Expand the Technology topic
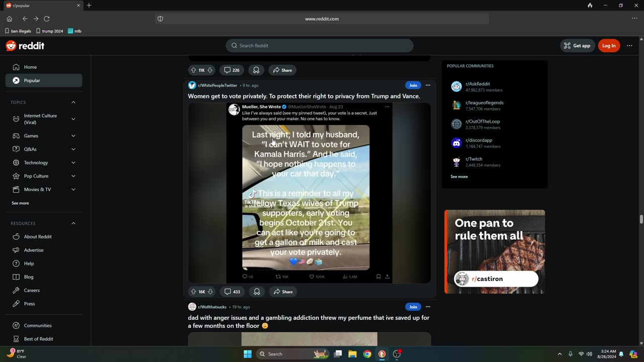This screenshot has width=644, height=362. [73, 162]
